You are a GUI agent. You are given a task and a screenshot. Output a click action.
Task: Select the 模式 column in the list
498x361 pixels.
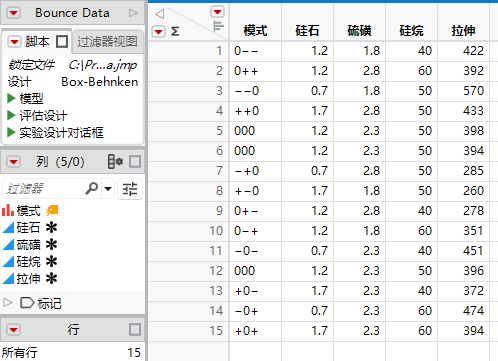(29, 211)
